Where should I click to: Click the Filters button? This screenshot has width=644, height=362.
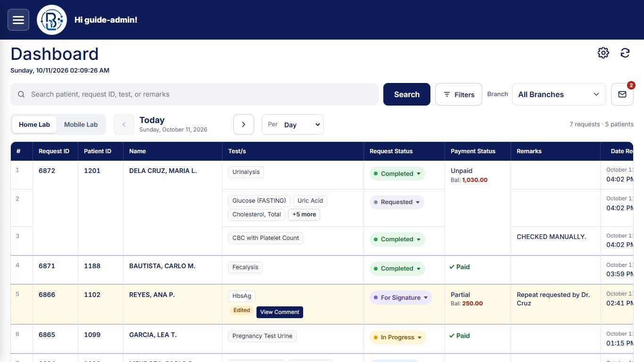tap(459, 94)
